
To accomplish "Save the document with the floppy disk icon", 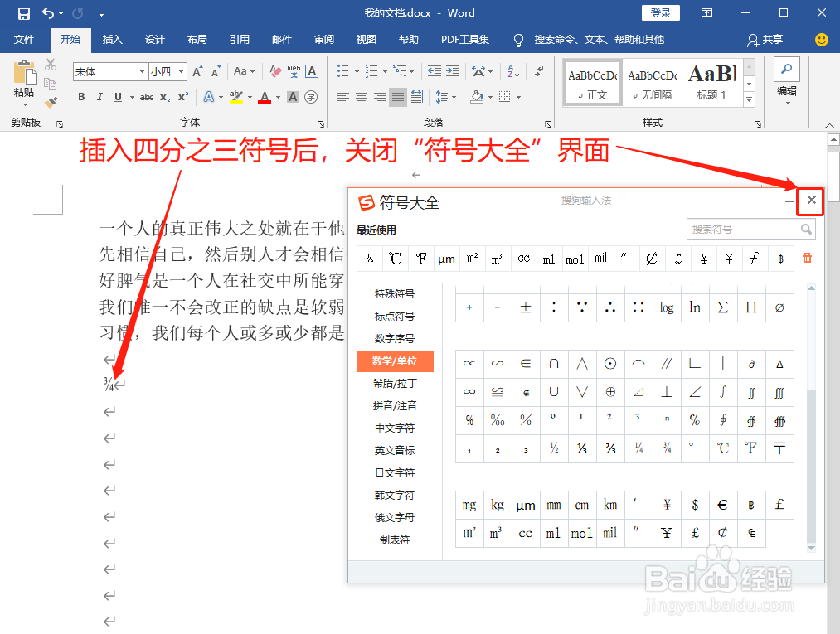I will 23,13.
